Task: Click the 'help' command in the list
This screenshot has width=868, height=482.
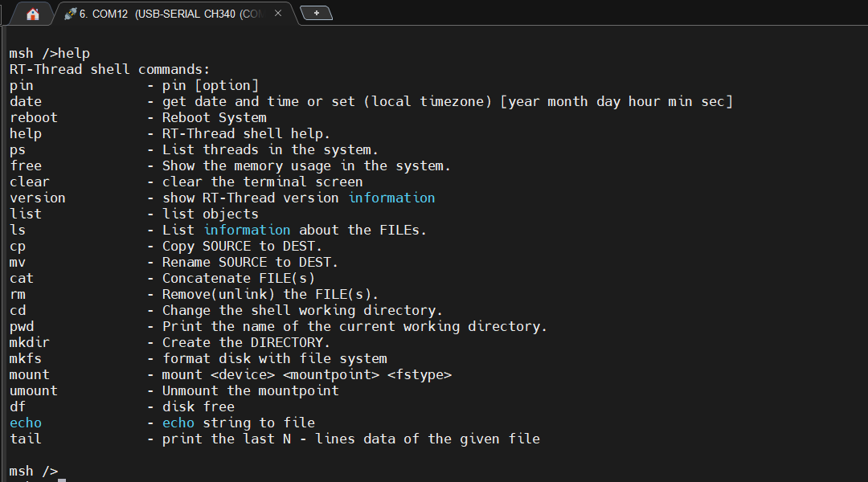Action: point(26,133)
